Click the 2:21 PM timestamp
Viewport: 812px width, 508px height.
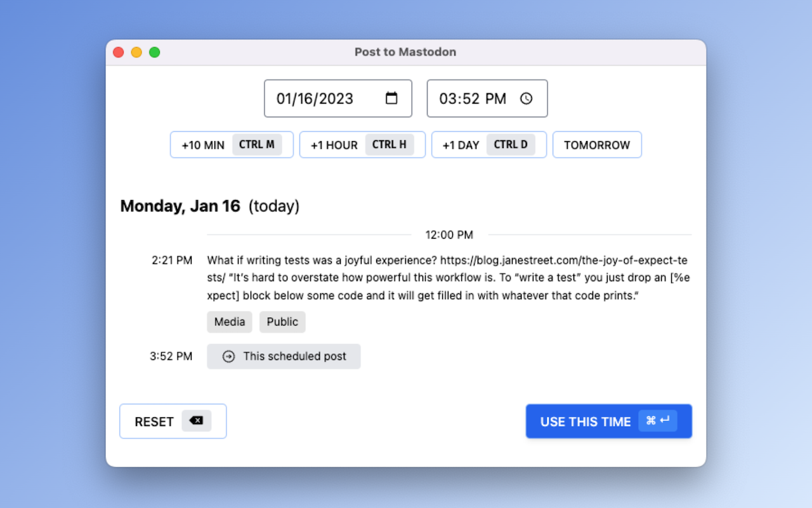(x=172, y=260)
